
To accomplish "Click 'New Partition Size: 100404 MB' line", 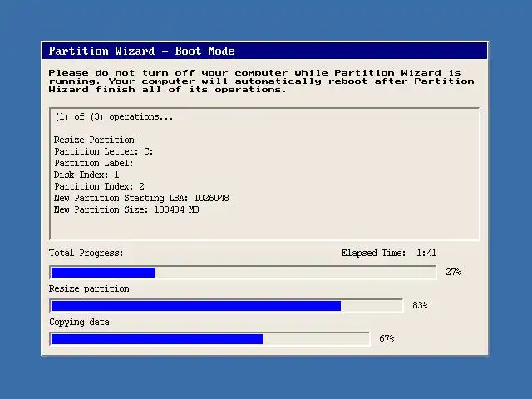I will click(x=126, y=209).
